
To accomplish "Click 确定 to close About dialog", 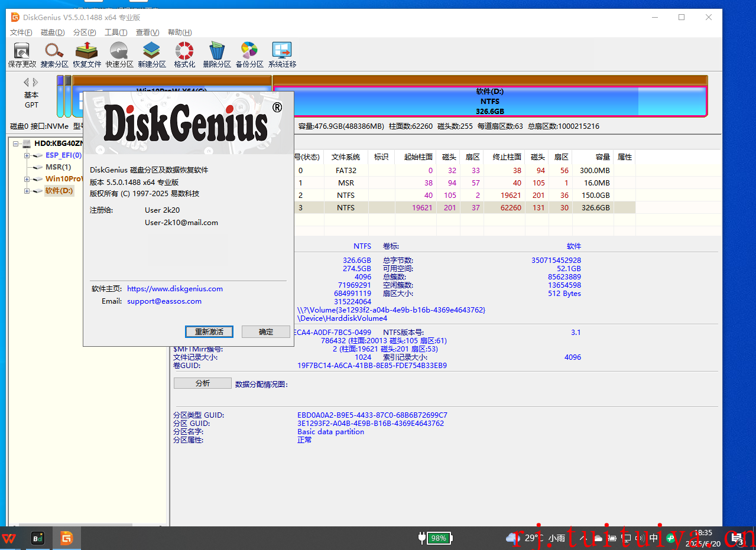I will click(x=266, y=332).
